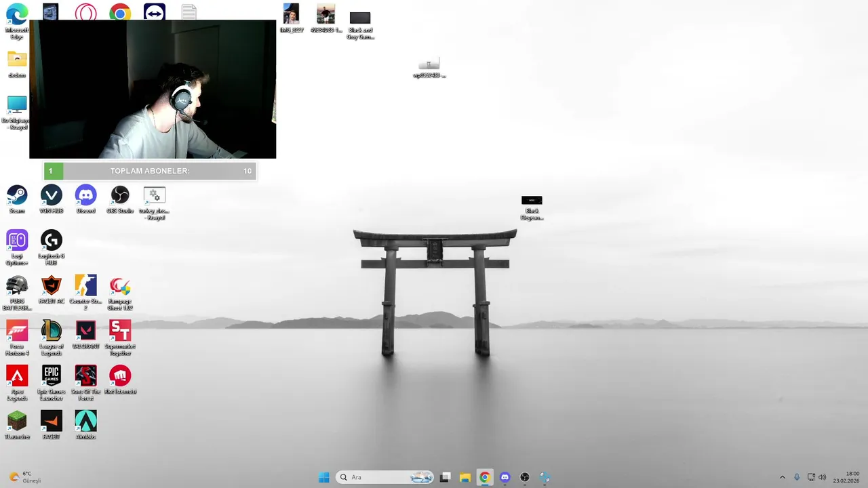The width and height of the screenshot is (868, 488).
Task: Open File Explorer from the taskbar
Action: (465, 477)
